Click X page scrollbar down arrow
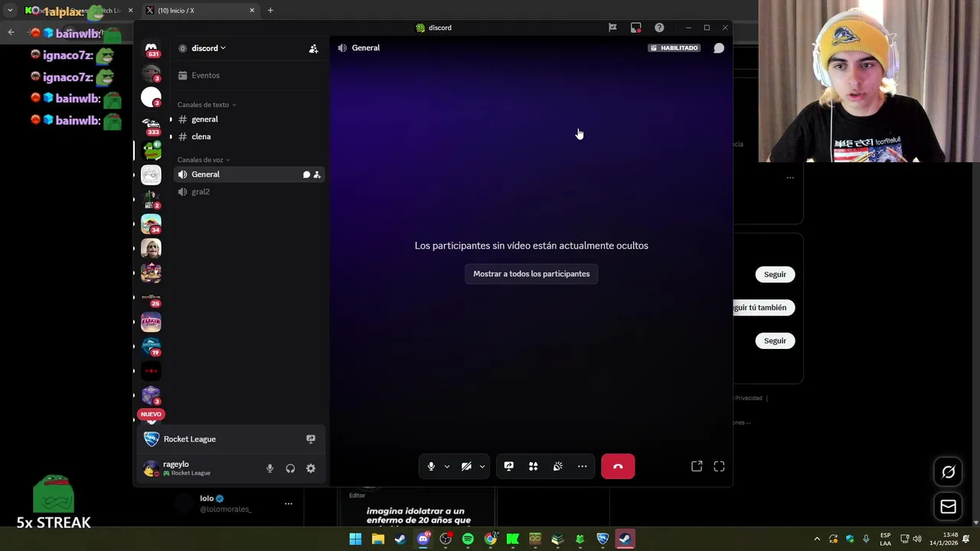The width and height of the screenshot is (980, 551). 975,522
